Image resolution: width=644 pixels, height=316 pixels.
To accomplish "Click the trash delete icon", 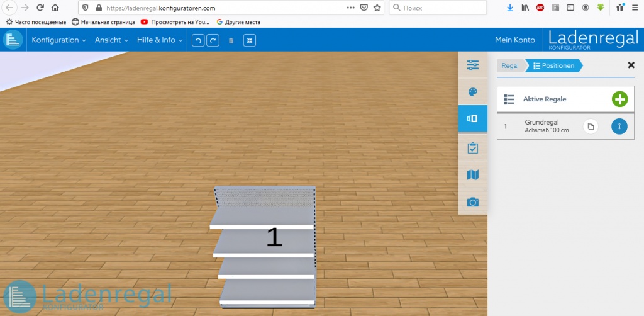I will (x=231, y=40).
